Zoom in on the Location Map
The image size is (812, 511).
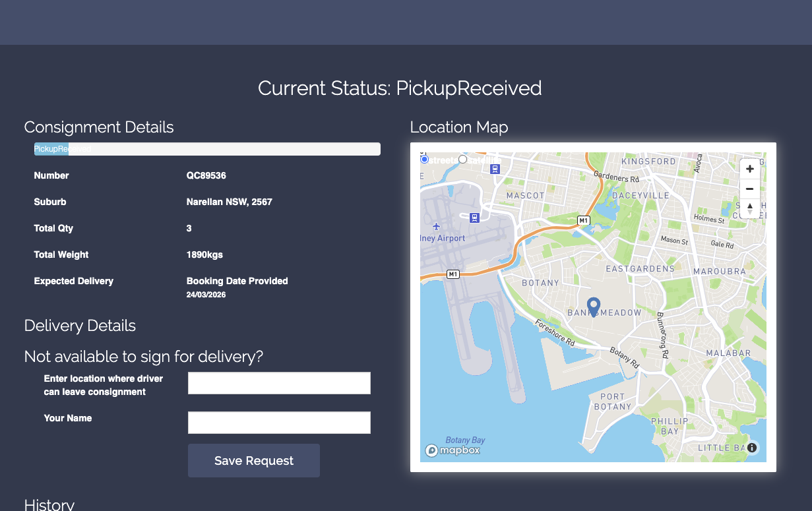tap(750, 169)
